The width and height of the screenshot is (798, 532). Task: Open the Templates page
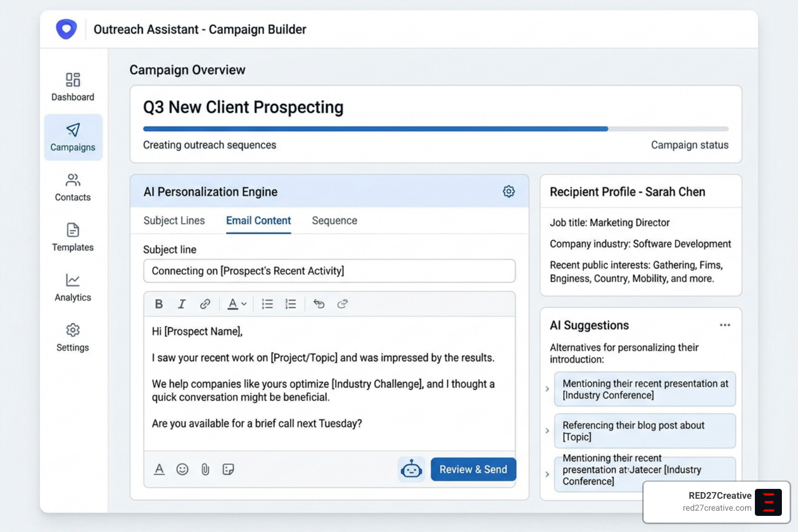tap(73, 237)
